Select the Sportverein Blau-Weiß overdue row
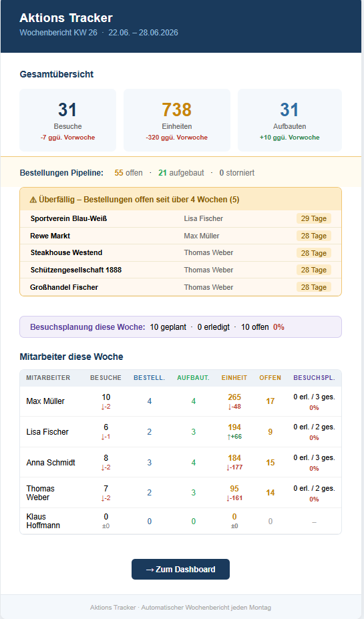This screenshot has height=619, width=364. tap(180, 219)
